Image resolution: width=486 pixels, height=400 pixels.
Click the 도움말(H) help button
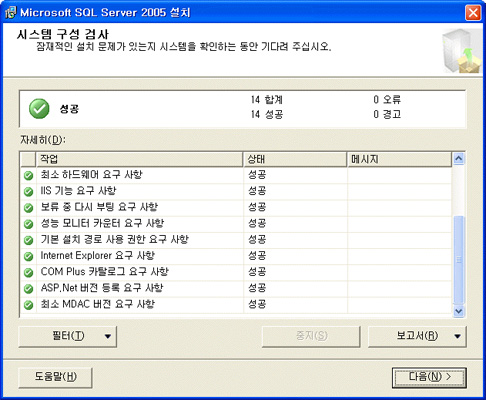pos(55,377)
